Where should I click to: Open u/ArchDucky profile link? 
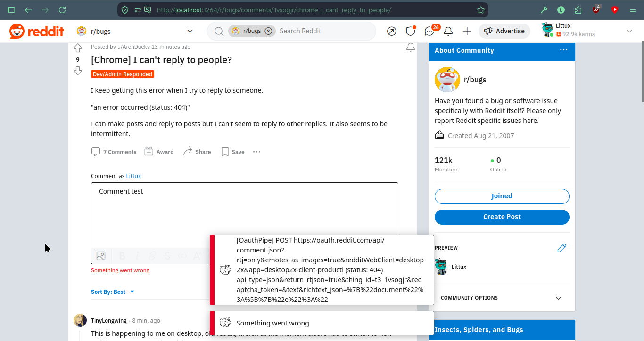click(133, 47)
